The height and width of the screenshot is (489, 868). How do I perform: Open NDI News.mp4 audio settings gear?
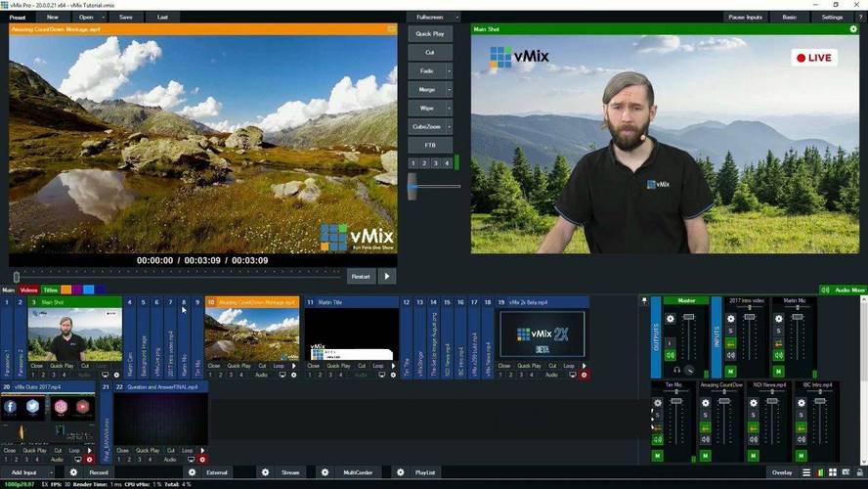tap(754, 403)
